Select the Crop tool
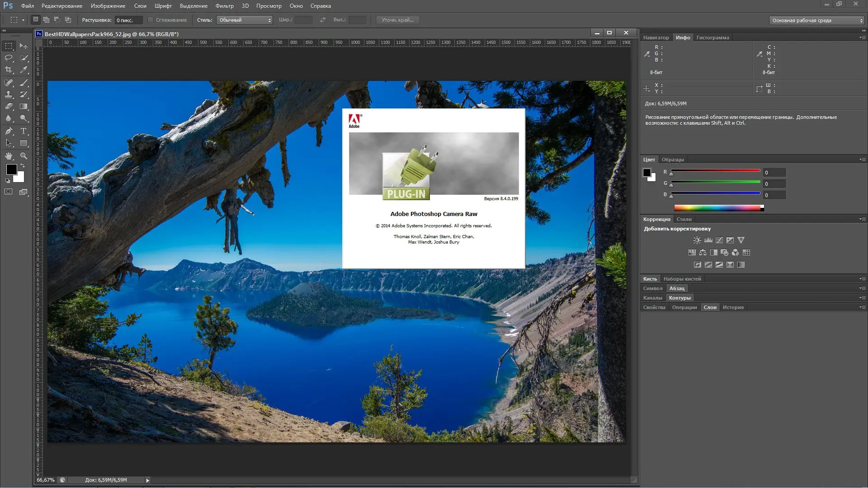868x488 pixels. (9, 70)
